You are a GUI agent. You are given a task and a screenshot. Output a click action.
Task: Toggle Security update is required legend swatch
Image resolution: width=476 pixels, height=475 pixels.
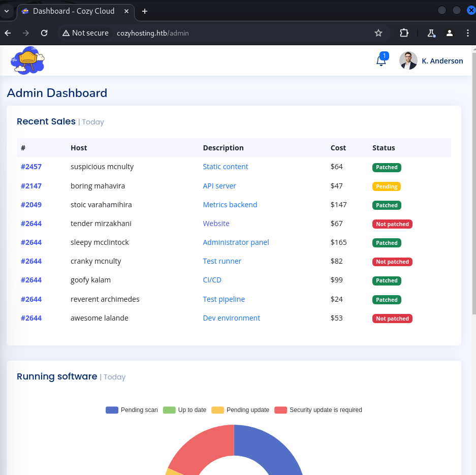tap(280, 410)
